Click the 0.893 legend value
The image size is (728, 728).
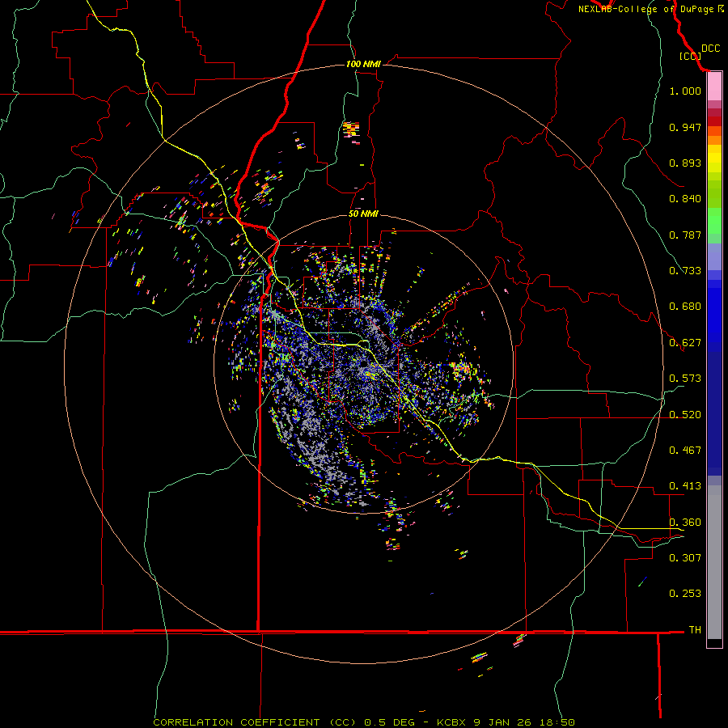pos(685,163)
